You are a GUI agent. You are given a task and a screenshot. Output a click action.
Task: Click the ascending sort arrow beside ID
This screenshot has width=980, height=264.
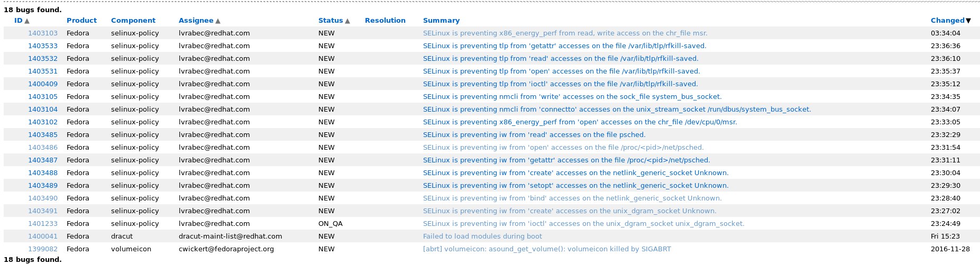click(27, 21)
